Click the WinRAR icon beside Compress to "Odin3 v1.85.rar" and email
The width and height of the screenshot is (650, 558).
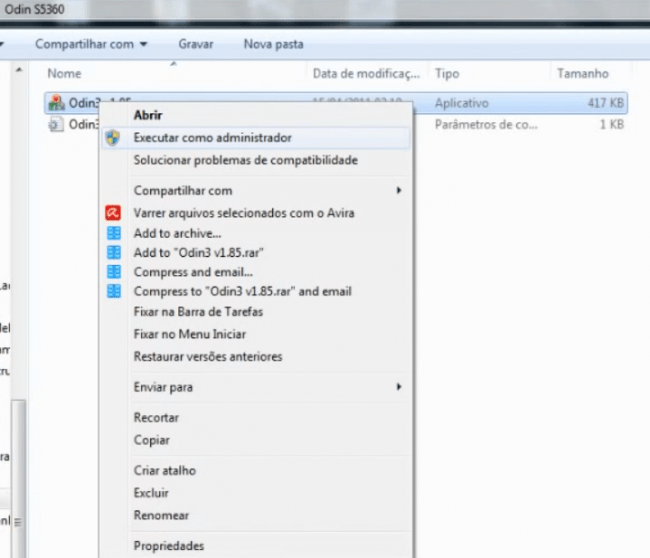coord(113,291)
